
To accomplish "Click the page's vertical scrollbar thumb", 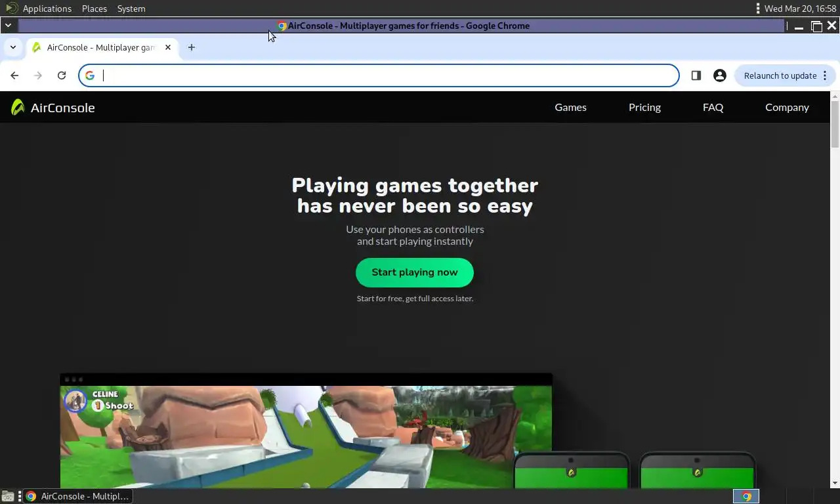I will pos(835,125).
